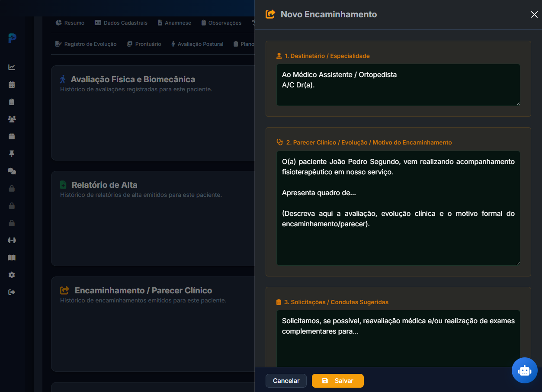
Task: Click the Salvar button
Action: pyautogui.click(x=338, y=381)
